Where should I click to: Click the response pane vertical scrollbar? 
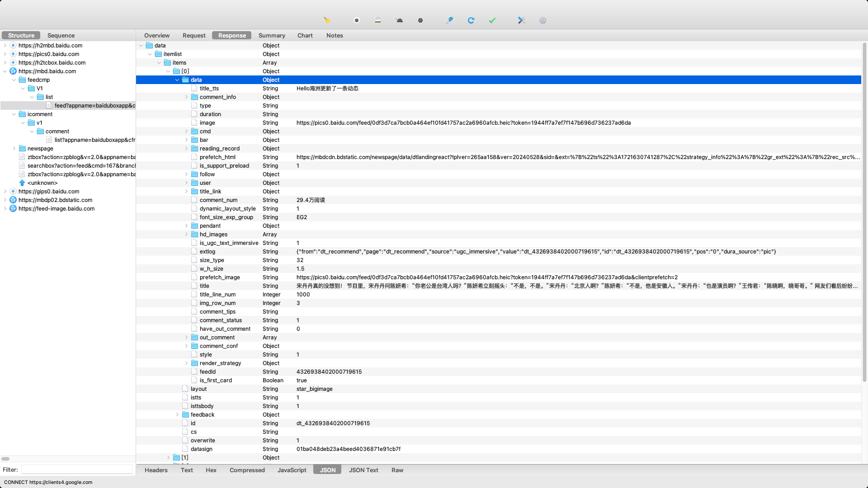click(864, 212)
